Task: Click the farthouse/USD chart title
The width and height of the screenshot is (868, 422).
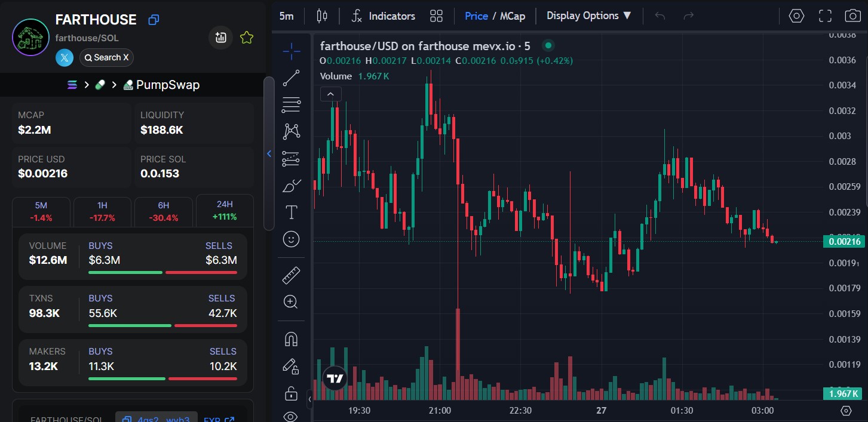Action: [x=425, y=46]
